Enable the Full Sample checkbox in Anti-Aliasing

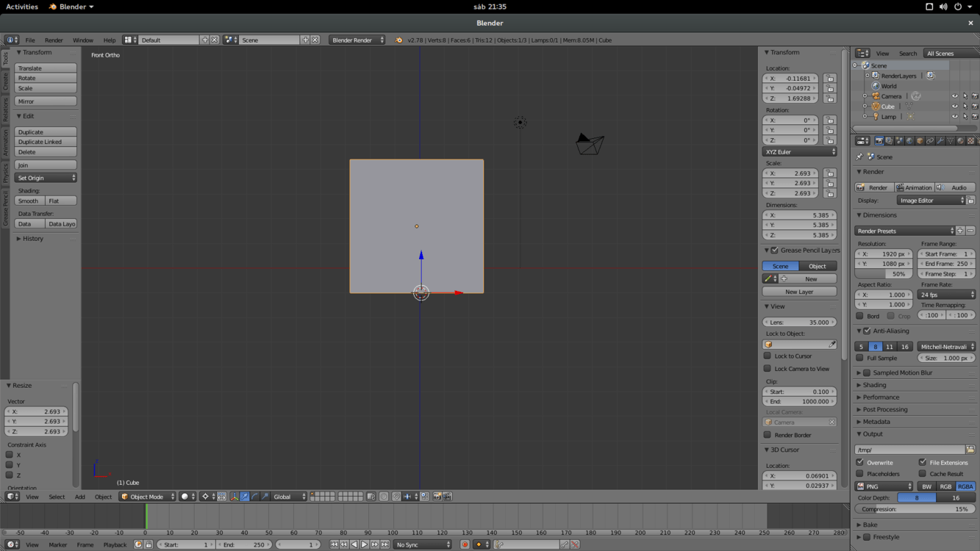point(859,358)
